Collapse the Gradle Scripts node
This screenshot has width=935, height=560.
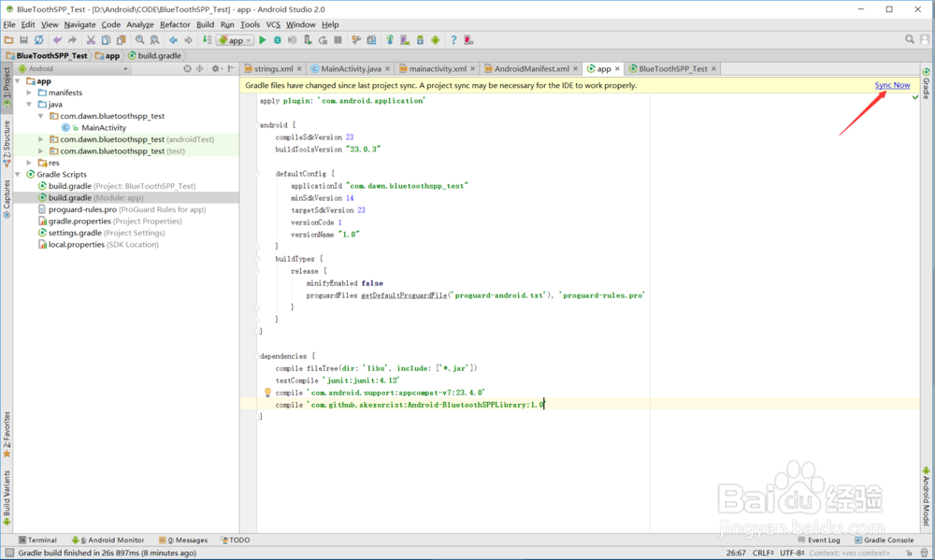click(x=18, y=174)
